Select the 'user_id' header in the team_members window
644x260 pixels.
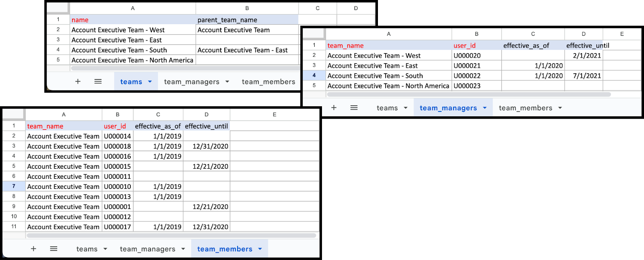(x=118, y=126)
